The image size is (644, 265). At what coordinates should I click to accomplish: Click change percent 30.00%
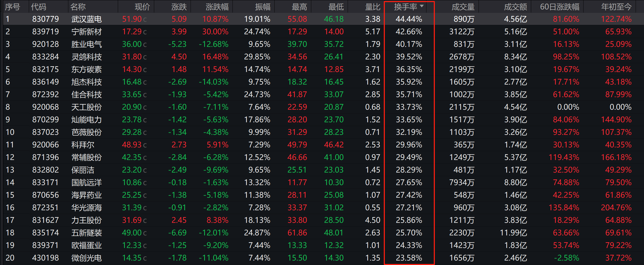coord(215,32)
